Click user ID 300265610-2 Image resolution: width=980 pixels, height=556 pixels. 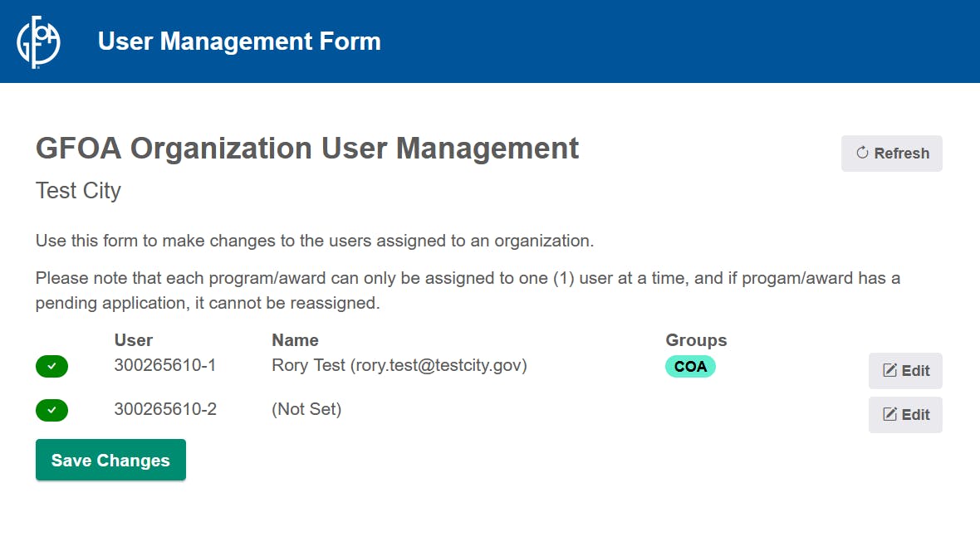pos(165,409)
